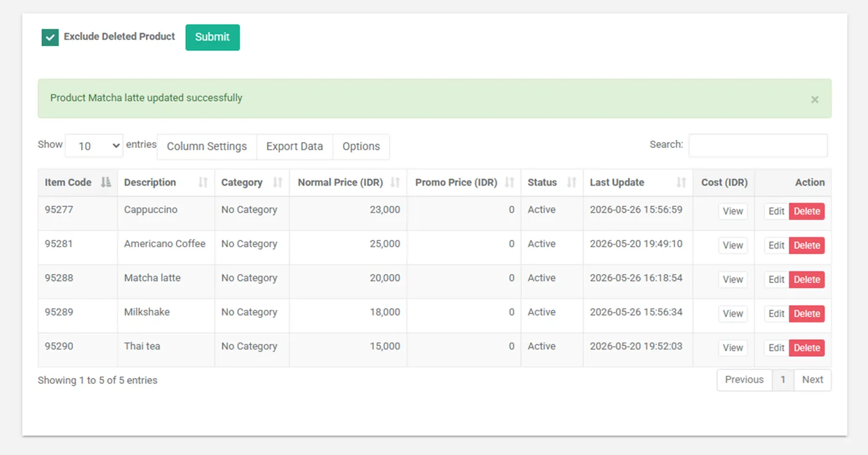
Task: Go to Next page
Action: pos(812,380)
